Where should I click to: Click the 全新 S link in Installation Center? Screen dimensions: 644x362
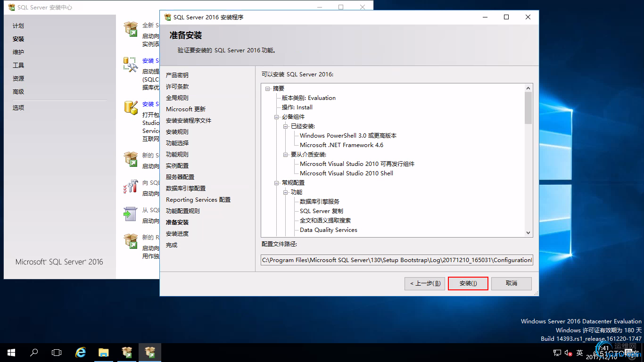click(150, 25)
